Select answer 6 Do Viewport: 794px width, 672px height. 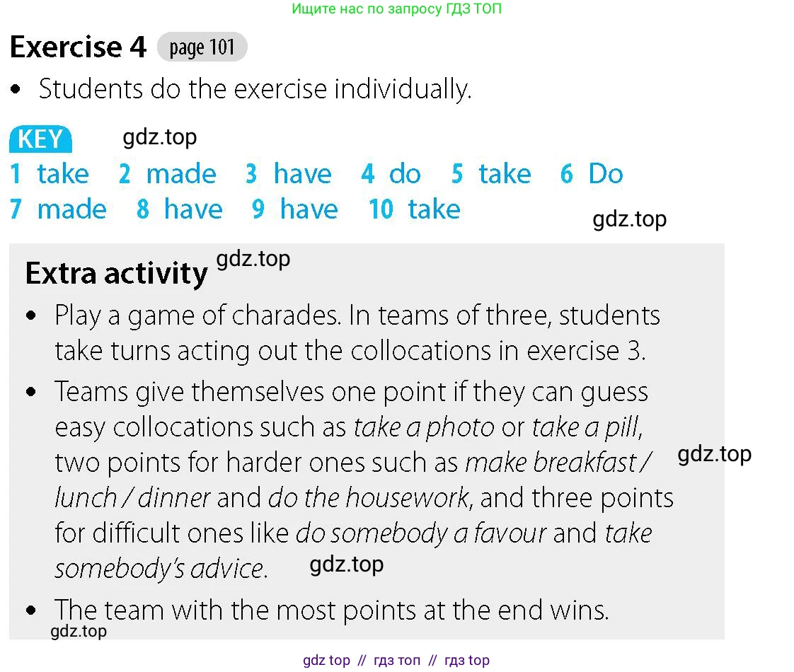(592, 173)
